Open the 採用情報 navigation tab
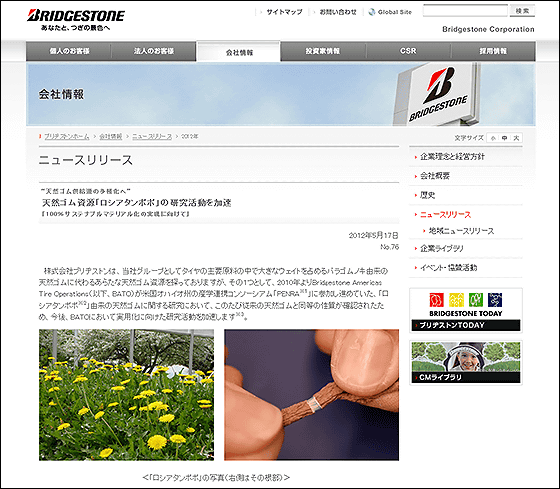Viewport: 560px width, 489px height. coord(493,51)
